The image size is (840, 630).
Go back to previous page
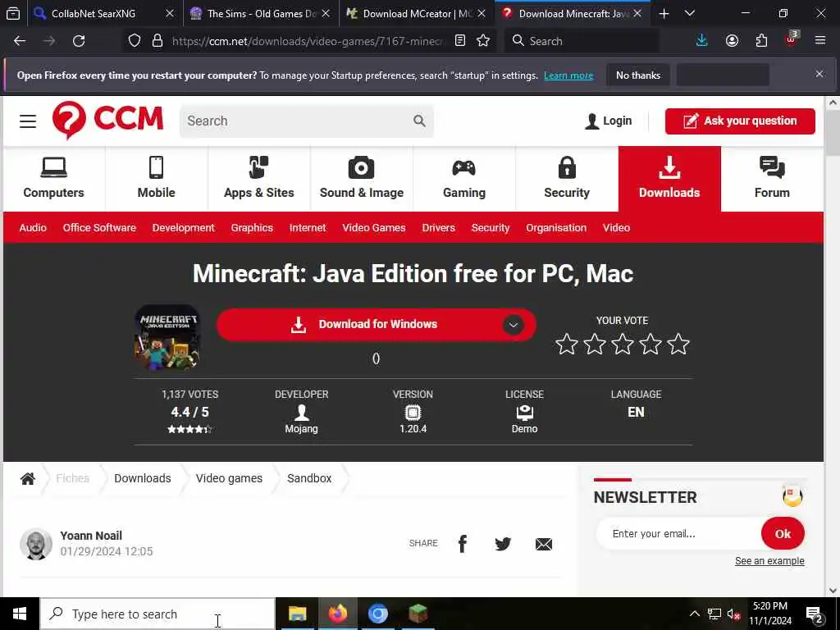pyautogui.click(x=20, y=41)
